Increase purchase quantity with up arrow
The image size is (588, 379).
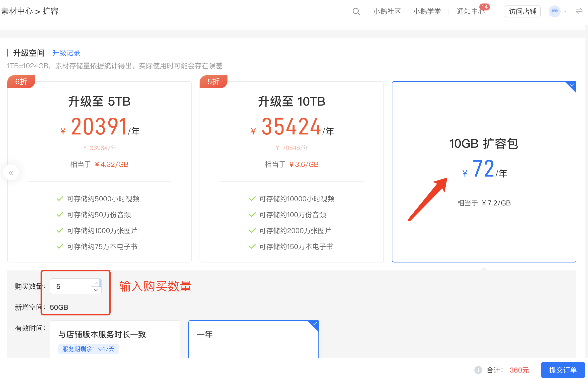point(96,283)
